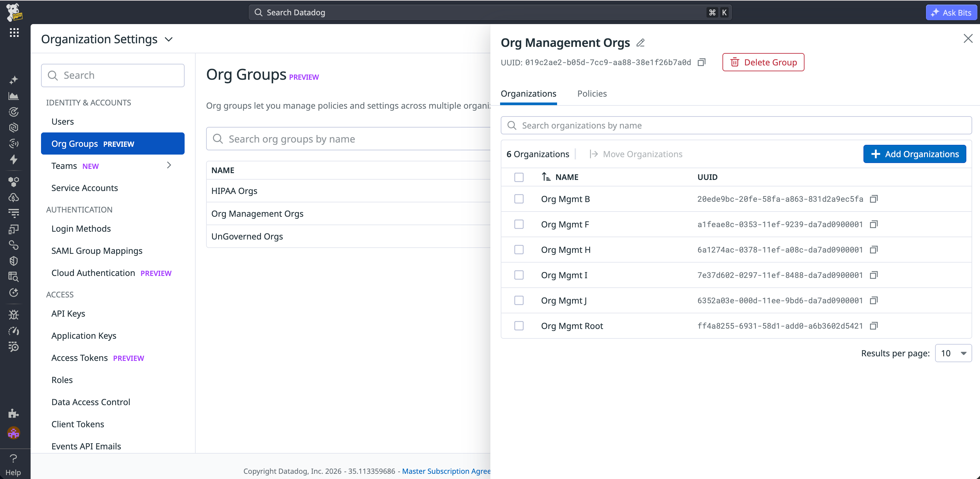The height and width of the screenshot is (479, 980).
Task: Open the three-hexagons infrastructure icon
Action: 14,182
